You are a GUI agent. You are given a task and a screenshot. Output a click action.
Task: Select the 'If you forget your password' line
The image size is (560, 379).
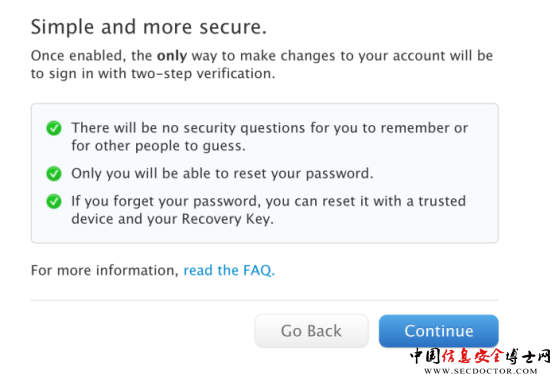pyautogui.click(x=269, y=201)
